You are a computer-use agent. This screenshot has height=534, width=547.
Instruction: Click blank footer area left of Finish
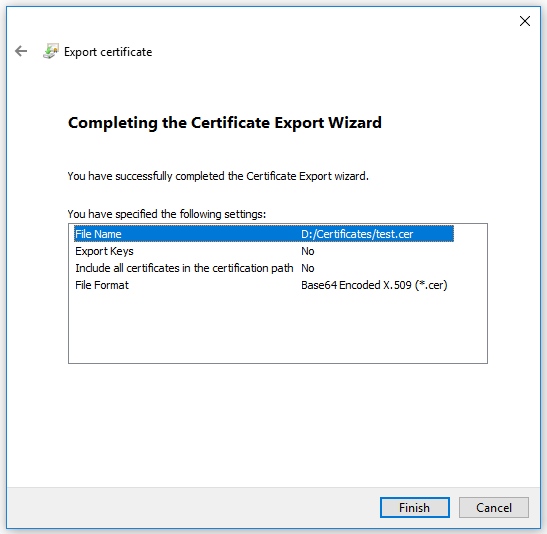pyautogui.click(x=192, y=507)
